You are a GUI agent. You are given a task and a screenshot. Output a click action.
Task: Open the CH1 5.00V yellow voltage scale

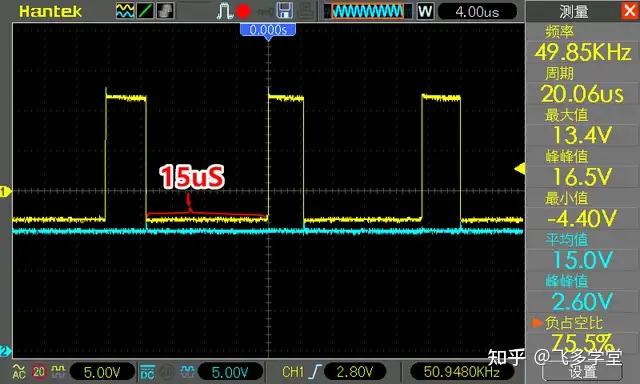pyautogui.click(x=102, y=372)
